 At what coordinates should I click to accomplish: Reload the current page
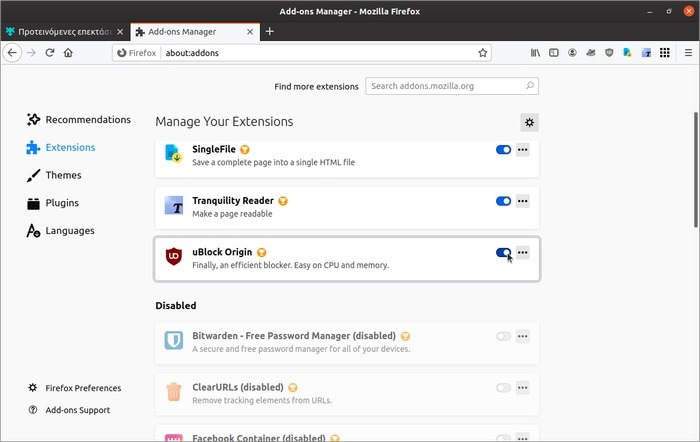pyautogui.click(x=50, y=53)
